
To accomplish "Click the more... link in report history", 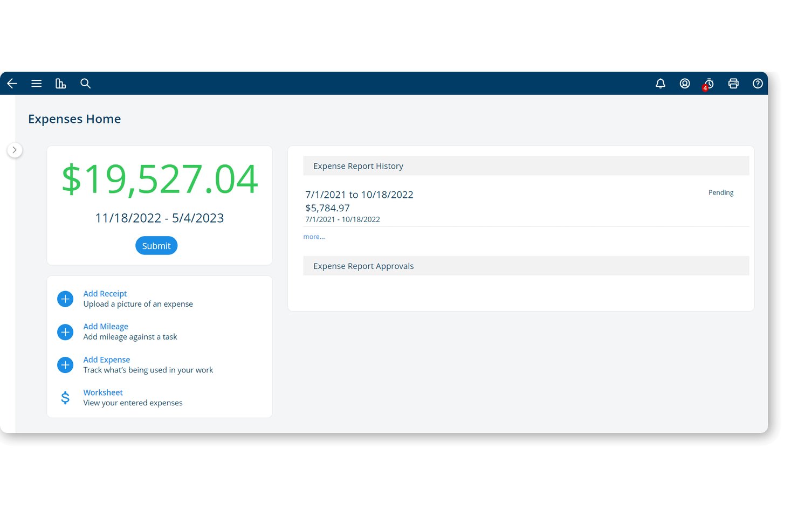I will coord(314,237).
